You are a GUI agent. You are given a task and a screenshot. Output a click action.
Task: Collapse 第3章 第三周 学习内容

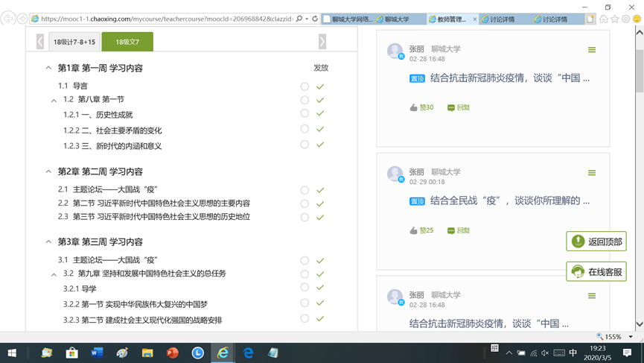coord(49,242)
